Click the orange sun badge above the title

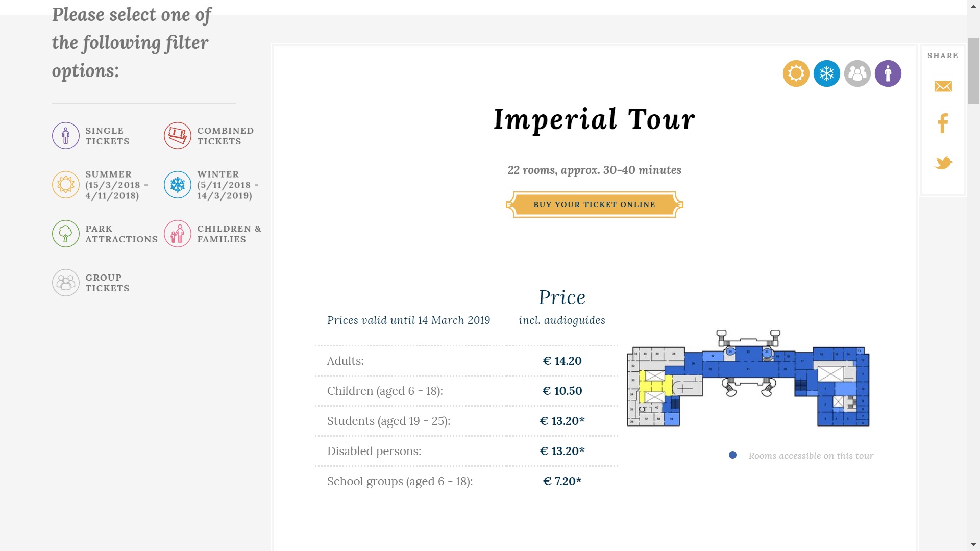point(796,73)
